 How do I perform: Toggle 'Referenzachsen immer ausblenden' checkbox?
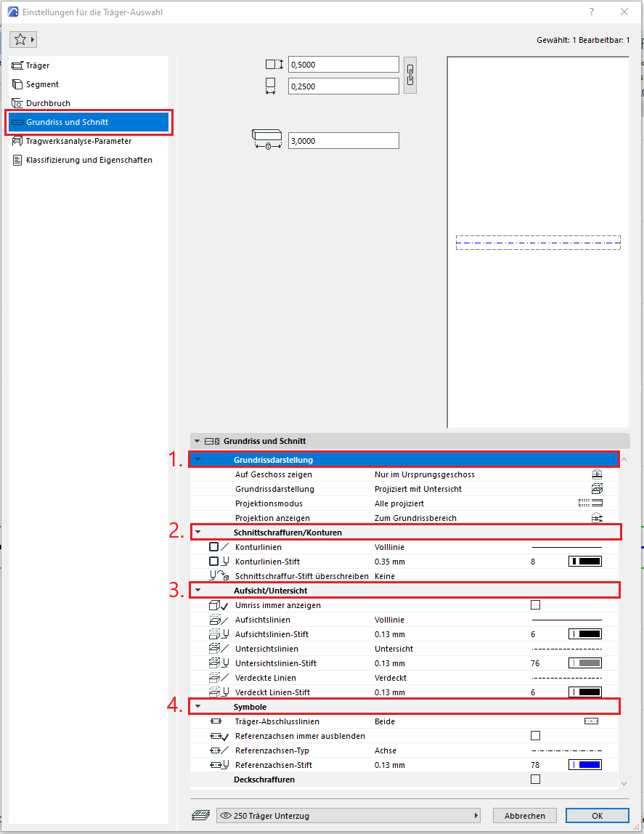pyautogui.click(x=536, y=736)
